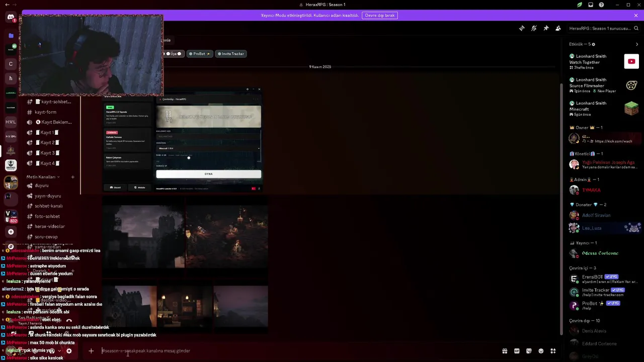The image size is (644, 362).
Task: Join the Kayıt 3 voice channel
Action: [50, 153]
